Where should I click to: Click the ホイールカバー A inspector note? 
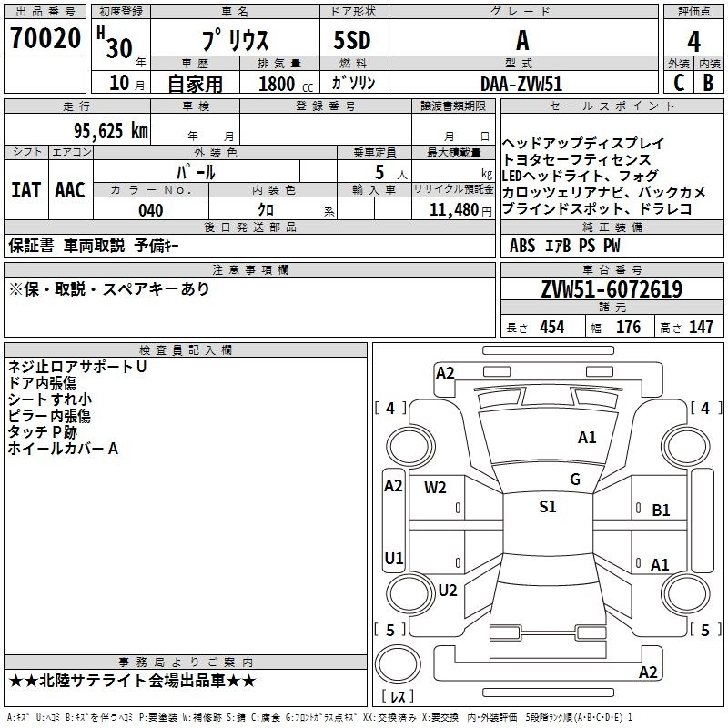[64, 448]
